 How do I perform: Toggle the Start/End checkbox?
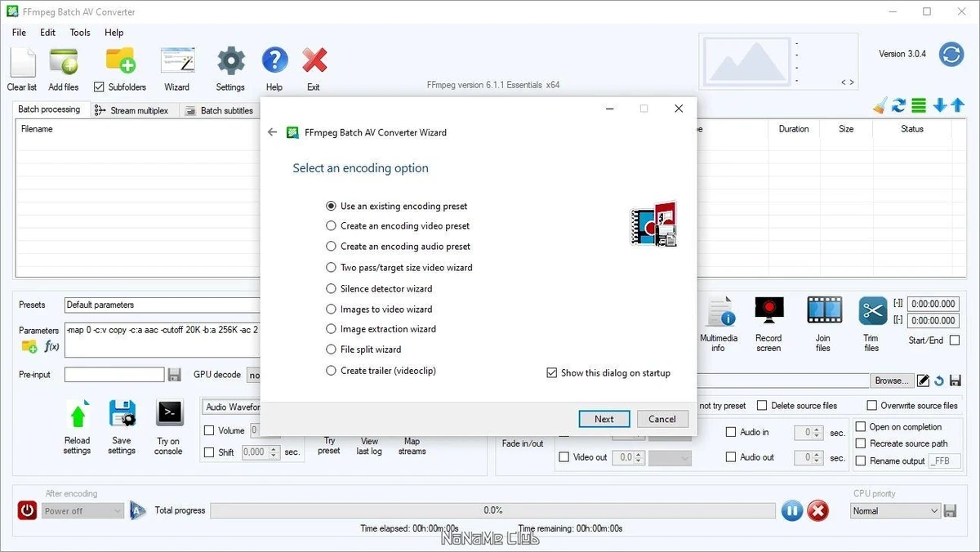954,340
